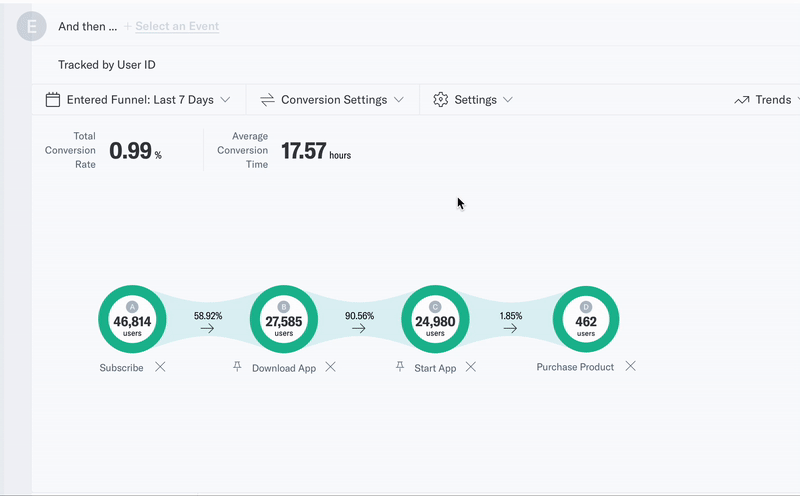Pin the Start App step
Screen dimensions: 800x496
click(400, 366)
